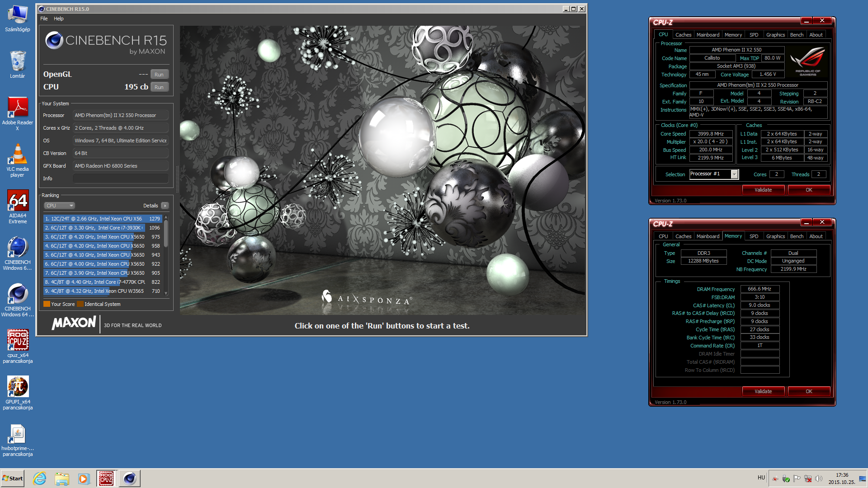Click the volume speaker tray icon

click(818, 479)
